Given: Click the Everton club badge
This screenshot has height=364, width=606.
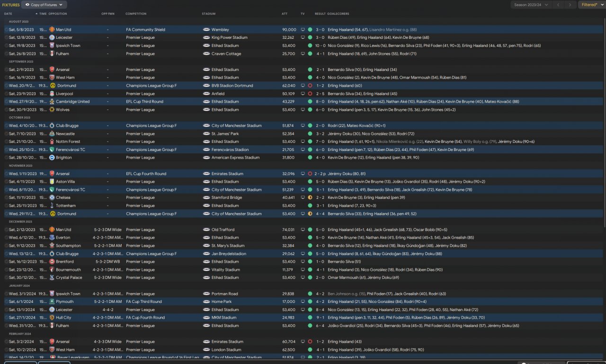Looking at the screenshot, I should point(52,238).
